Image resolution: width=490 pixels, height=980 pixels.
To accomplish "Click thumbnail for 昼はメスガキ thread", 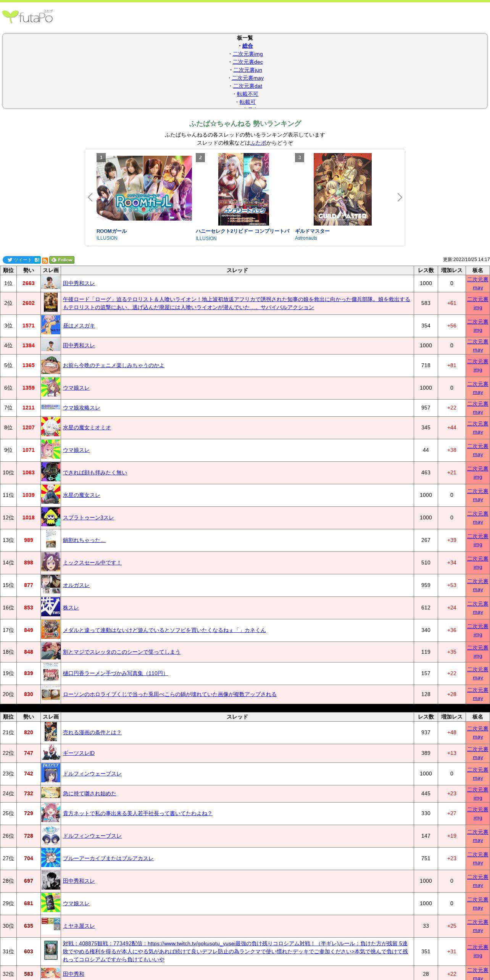I will coord(51,326).
